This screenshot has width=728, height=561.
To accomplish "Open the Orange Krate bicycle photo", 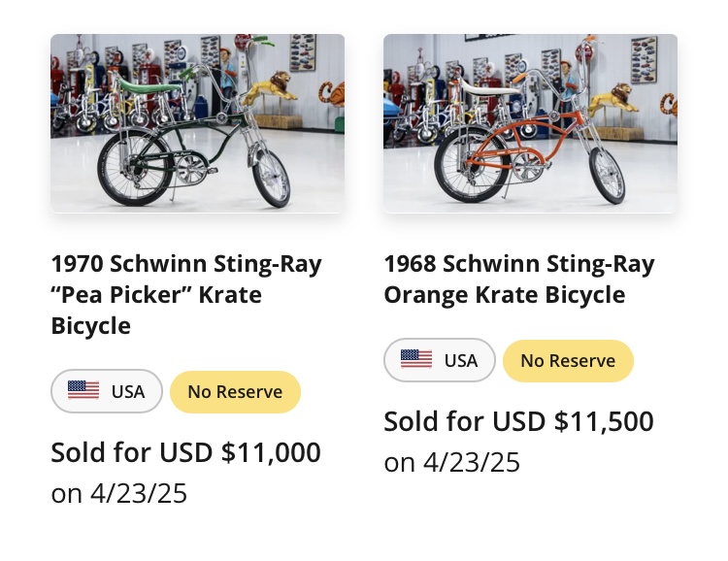I will point(530,123).
